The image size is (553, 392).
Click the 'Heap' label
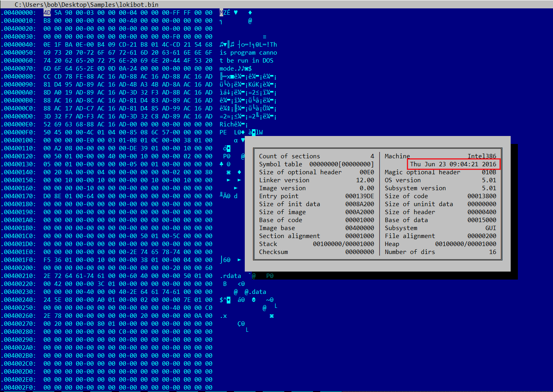pos(392,244)
